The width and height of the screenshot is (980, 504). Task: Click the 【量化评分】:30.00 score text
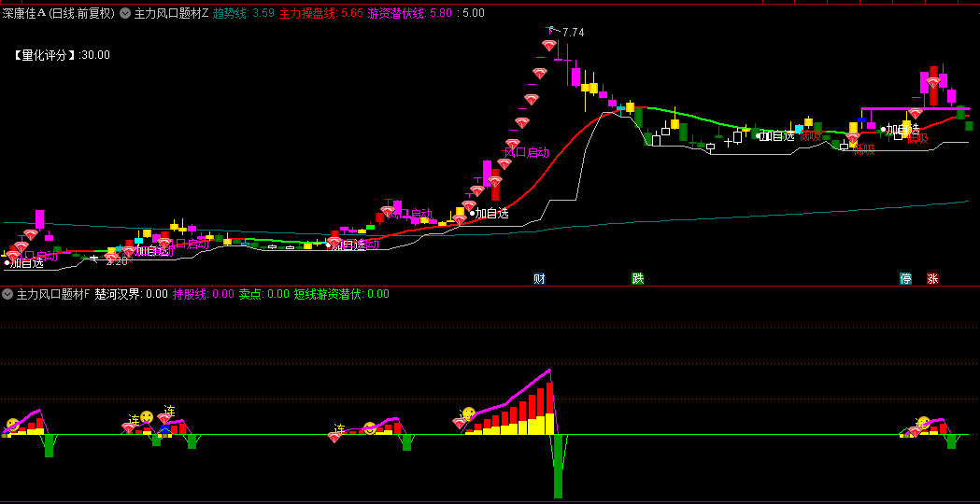click(62, 55)
